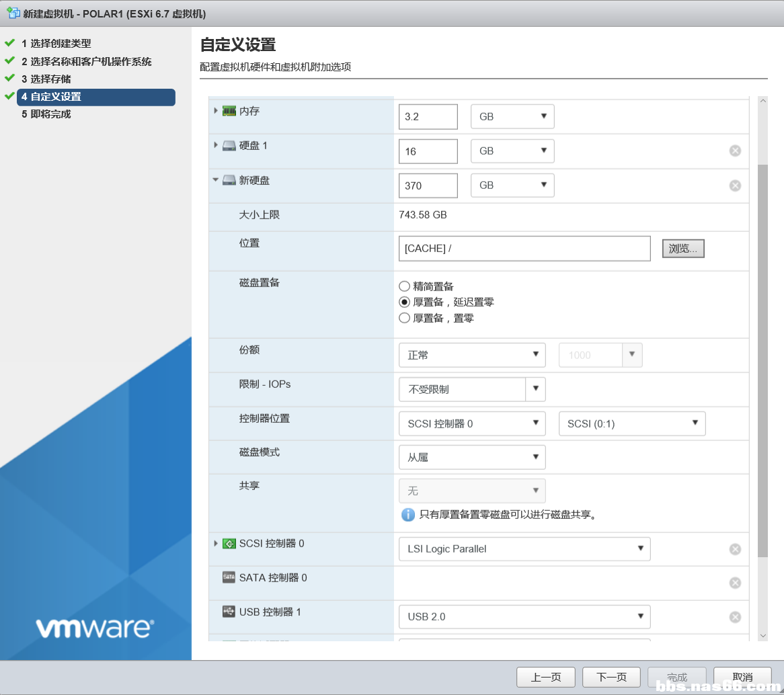Click the SCSI 控制器 0 green icon

tap(229, 544)
